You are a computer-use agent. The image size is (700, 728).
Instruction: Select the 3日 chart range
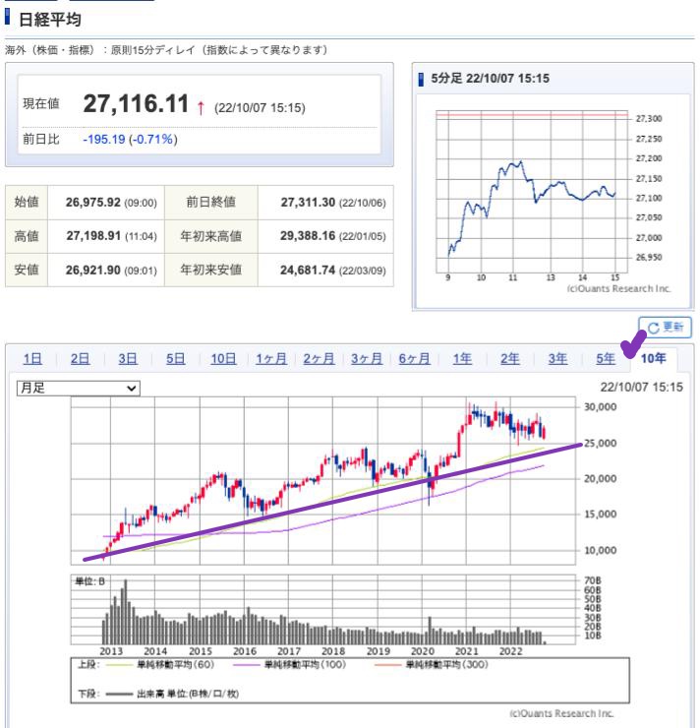pos(128,359)
